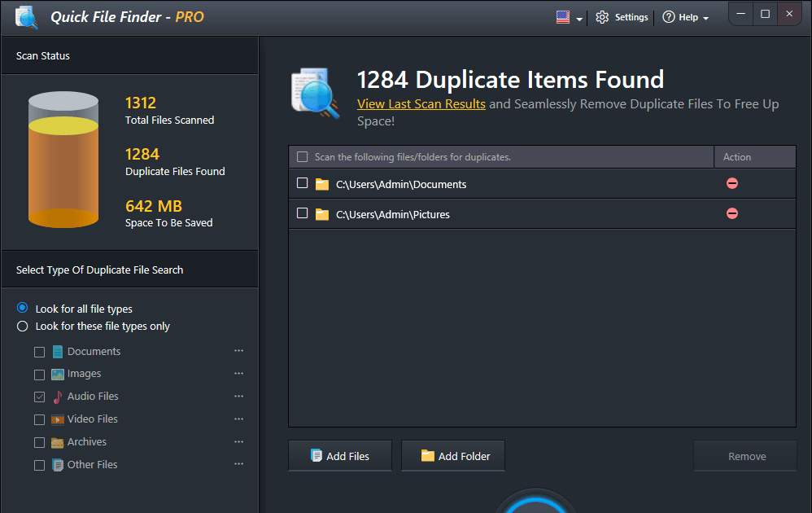Check the select-all checkbox in list header

pos(303,157)
